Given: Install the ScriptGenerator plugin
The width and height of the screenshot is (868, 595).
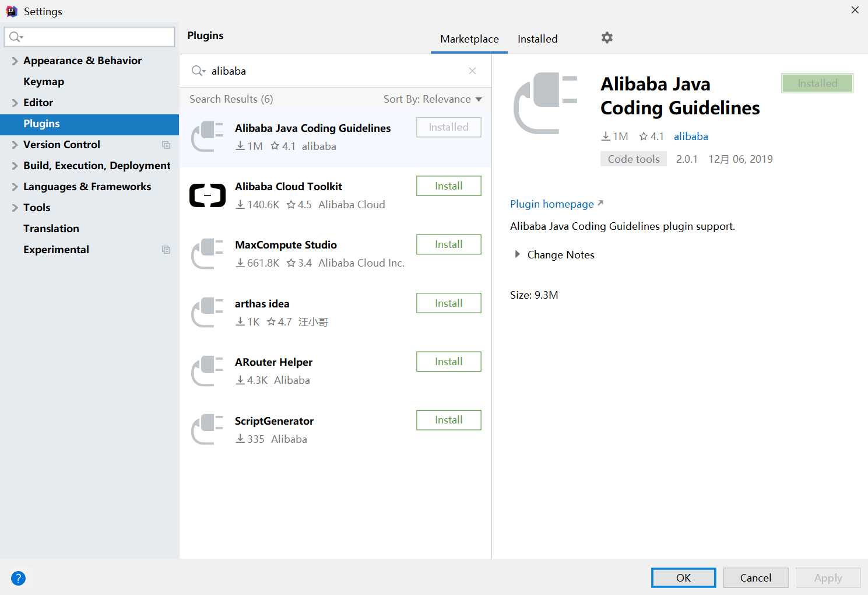Looking at the screenshot, I should tap(449, 420).
